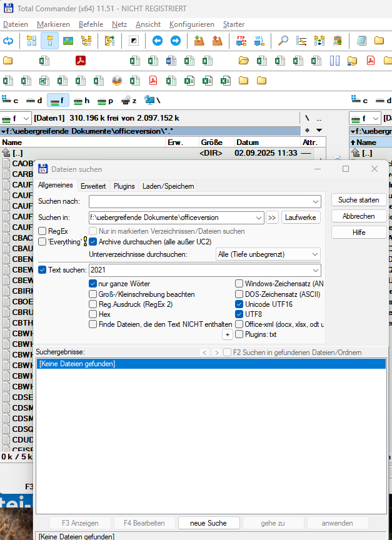Enable Finde Dateien, die den Text NICHT enthalten
This screenshot has height=540, width=392.
(93, 324)
